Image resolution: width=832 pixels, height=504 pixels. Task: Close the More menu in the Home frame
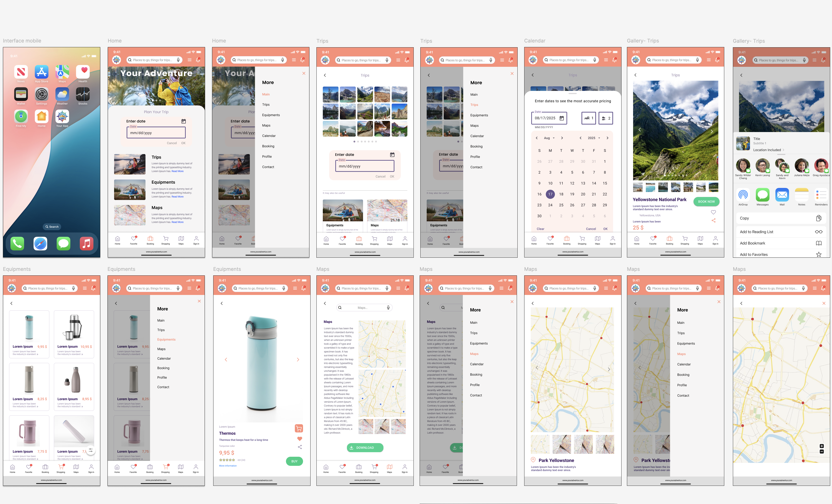click(303, 73)
